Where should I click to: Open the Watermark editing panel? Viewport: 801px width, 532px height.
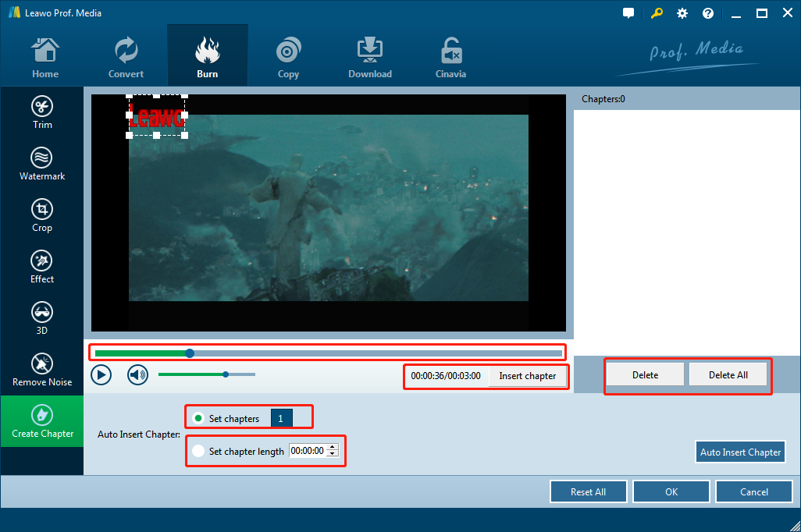pyautogui.click(x=42, y=165)
